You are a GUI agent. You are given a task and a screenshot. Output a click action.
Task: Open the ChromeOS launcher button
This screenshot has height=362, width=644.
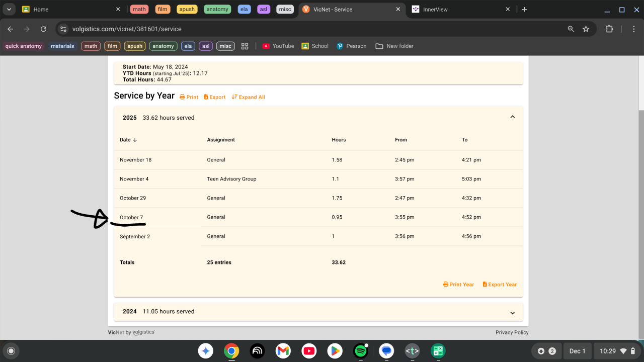click(x=11, y=351)
